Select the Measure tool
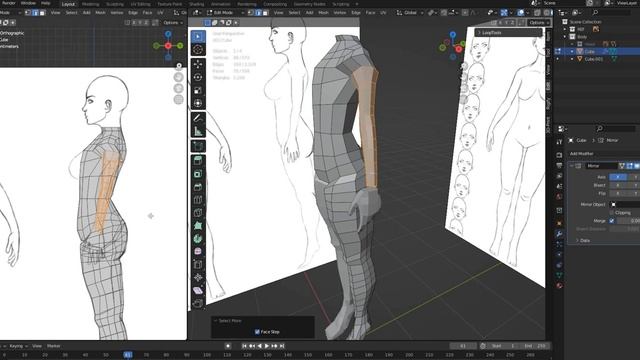The image size is (640, 360). click(198, 131)
